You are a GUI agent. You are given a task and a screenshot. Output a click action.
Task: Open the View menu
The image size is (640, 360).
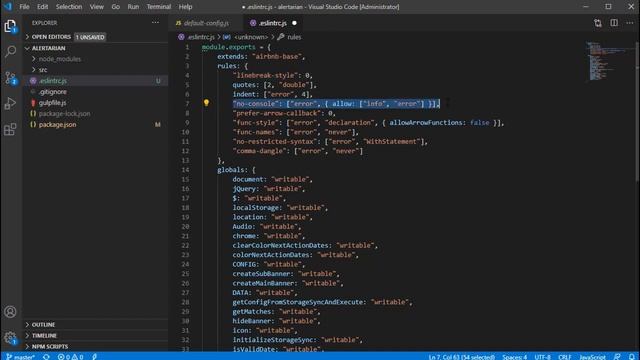(x=97, y=7)
